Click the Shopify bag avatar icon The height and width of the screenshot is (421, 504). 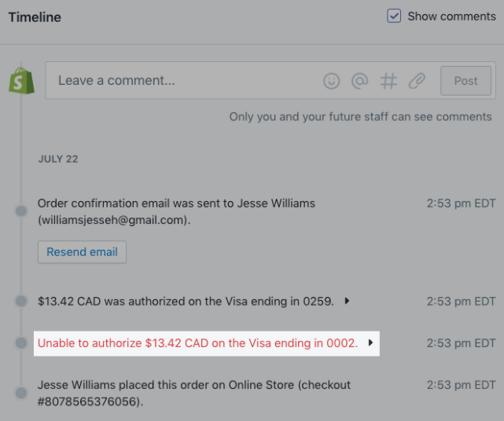[21, 81]
